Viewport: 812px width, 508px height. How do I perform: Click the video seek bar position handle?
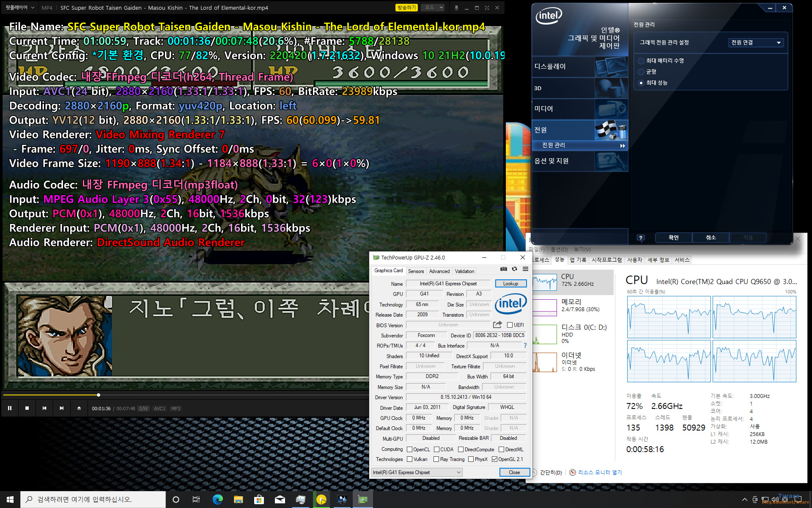(x=99, y=395)
